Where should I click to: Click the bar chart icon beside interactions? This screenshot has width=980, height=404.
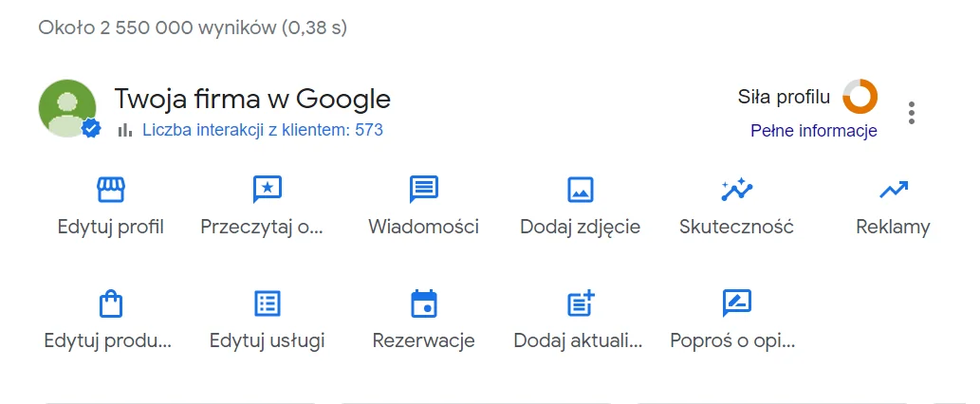point(125,130)
